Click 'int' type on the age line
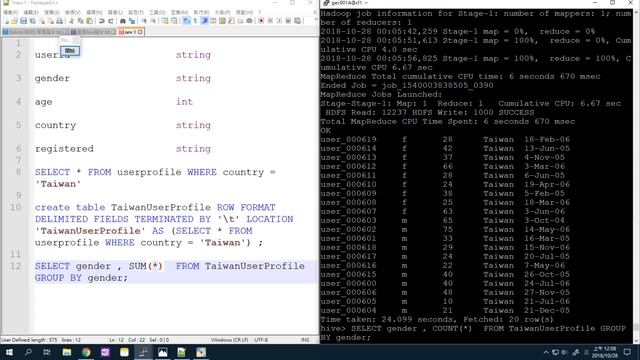 pos(184,102)
